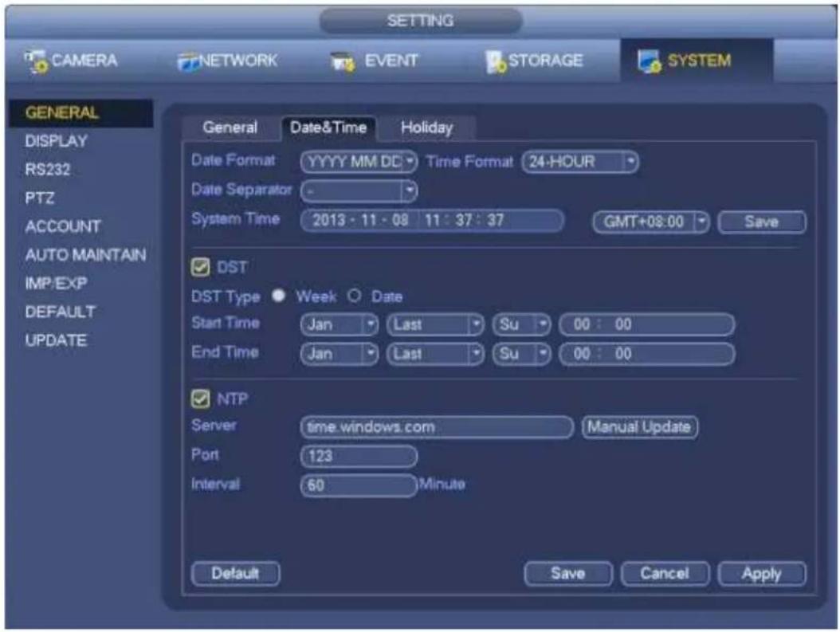
Task: Switch to the Date&Time sub-tab
Action: 328,128
